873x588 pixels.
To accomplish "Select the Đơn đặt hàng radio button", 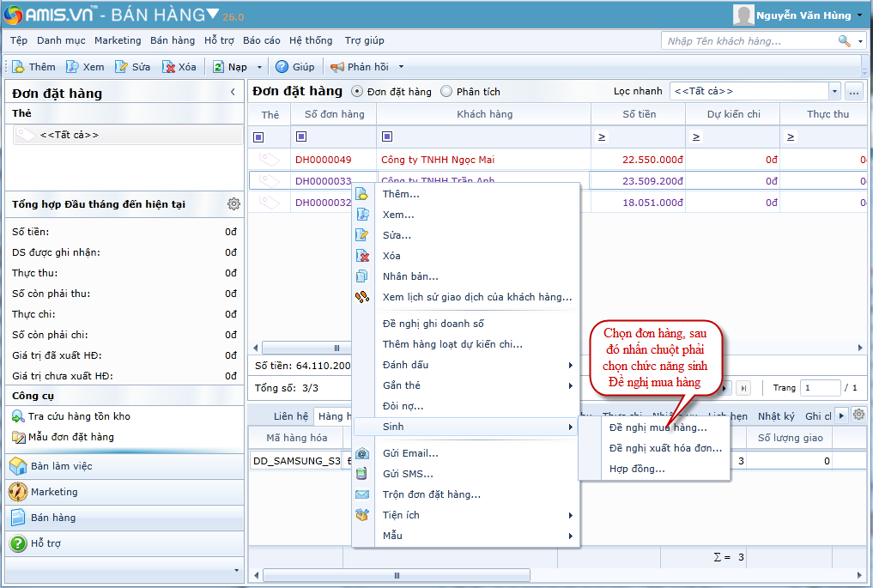I will [358, 91].
